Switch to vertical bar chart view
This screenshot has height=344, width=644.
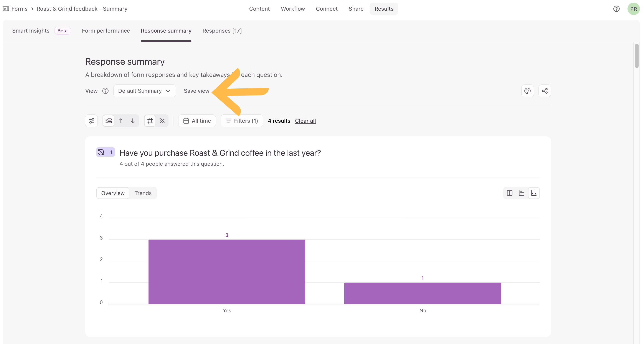point(534,193)
